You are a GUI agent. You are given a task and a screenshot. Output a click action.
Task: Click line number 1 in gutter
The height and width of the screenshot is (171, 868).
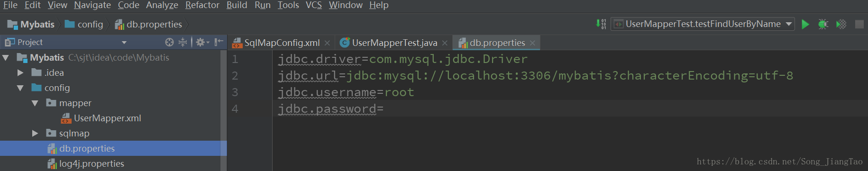(235, 59)
